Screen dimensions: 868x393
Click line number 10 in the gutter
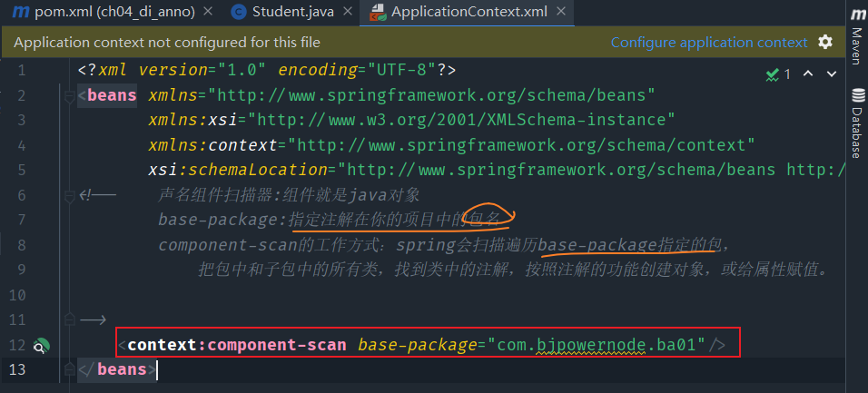coord(17,295)
